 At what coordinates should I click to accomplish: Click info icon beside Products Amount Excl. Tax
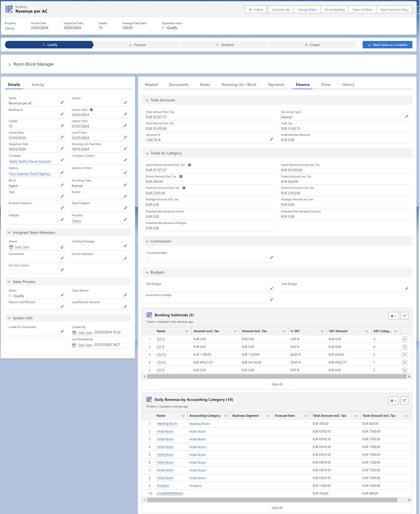click(x=184, y=188)
